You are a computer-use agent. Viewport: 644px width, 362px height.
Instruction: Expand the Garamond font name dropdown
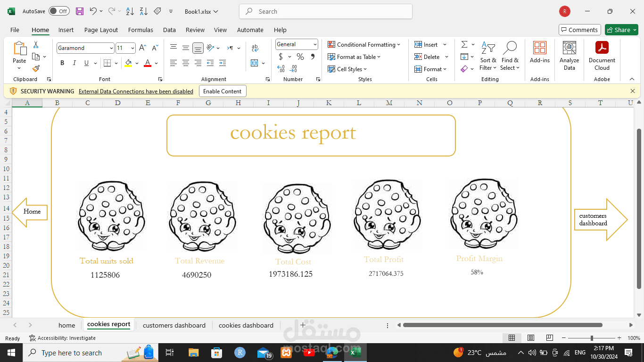coord(111,48)
